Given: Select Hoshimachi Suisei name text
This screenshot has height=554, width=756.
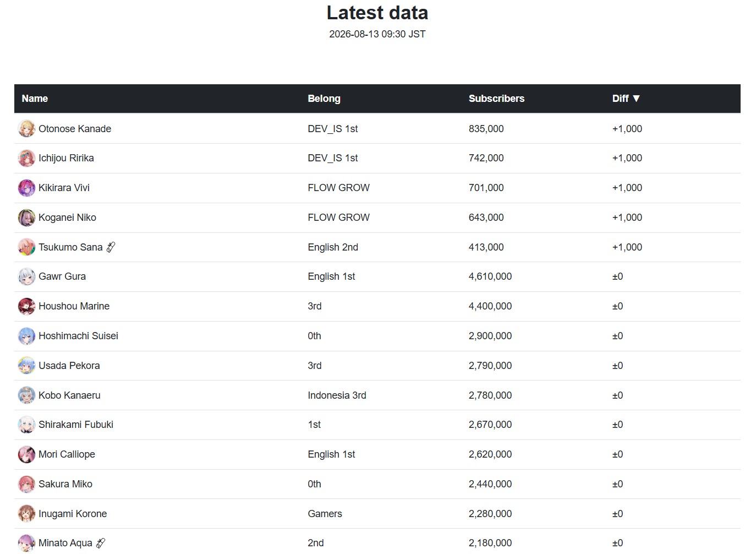Looking at the screenshot, I should point(78,336).
